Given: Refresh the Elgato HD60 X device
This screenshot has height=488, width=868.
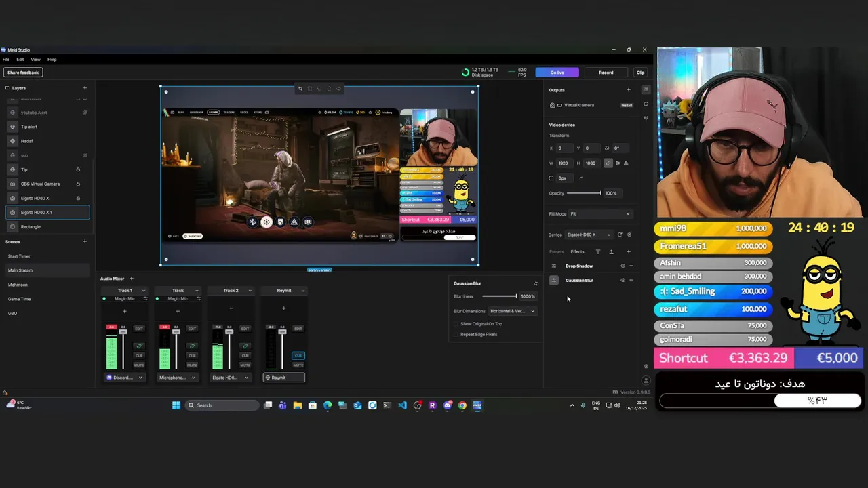Looking at the screenshot, I should point(619,235).
